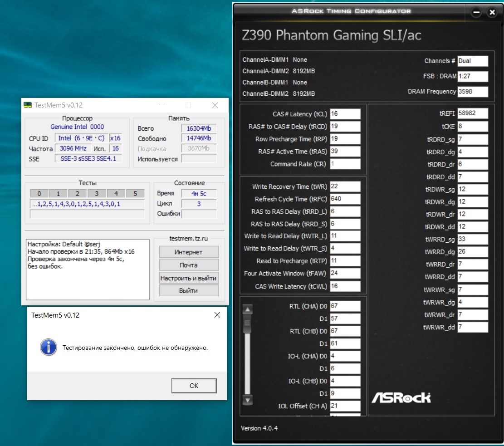This screenshot has width=504, height=446.
Task: Click the RAS# Active Time (tRAS) field
Action: click(345, 152)
